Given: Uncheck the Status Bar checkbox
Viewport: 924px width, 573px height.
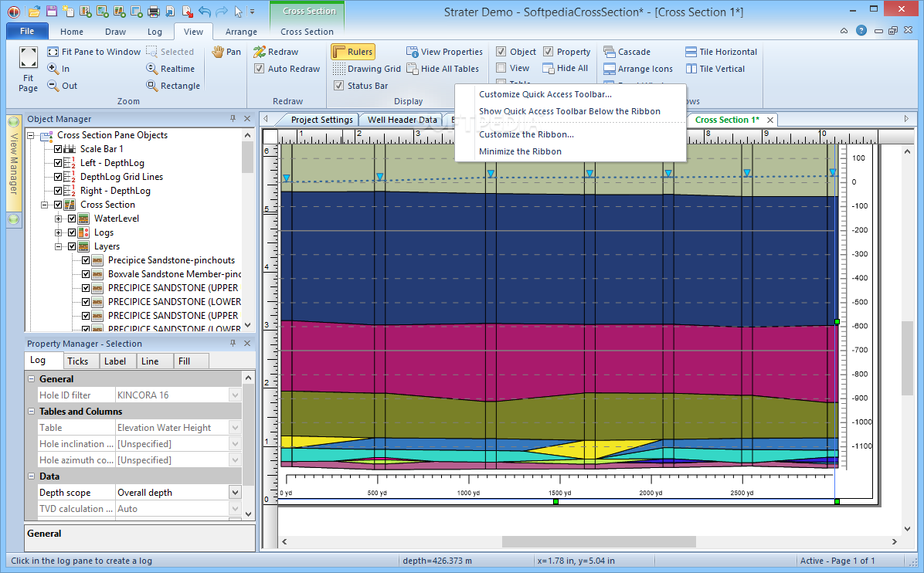Looking at the screenshot, I should coord(338,86).
